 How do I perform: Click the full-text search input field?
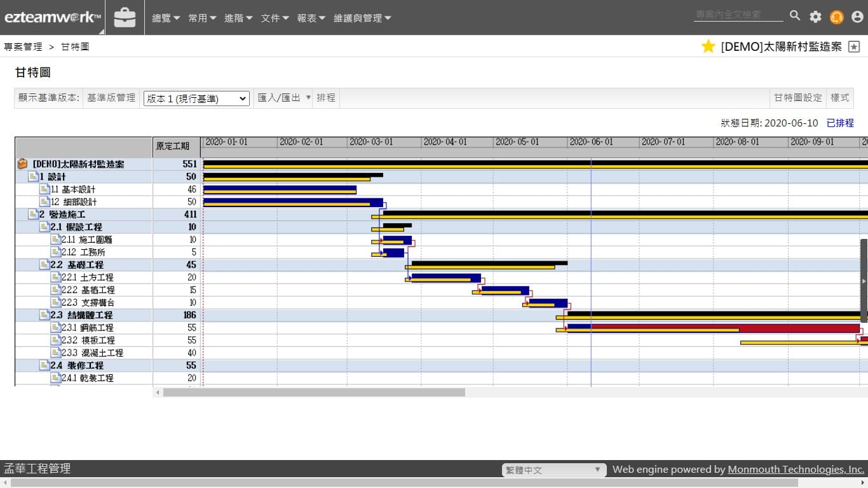click(x=738, y=15)
